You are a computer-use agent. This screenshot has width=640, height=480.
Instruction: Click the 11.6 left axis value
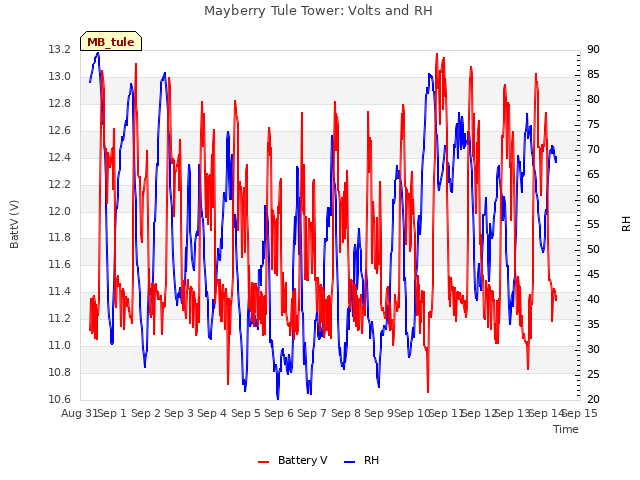pos(60,264)
